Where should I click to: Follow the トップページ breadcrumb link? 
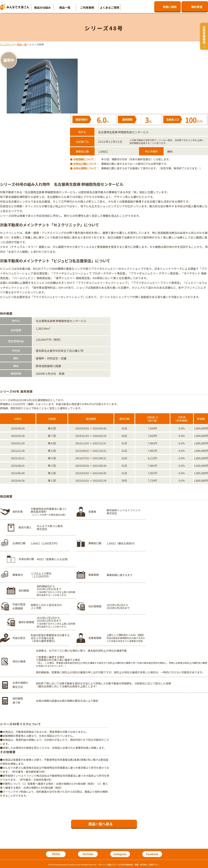coord(7,44)
